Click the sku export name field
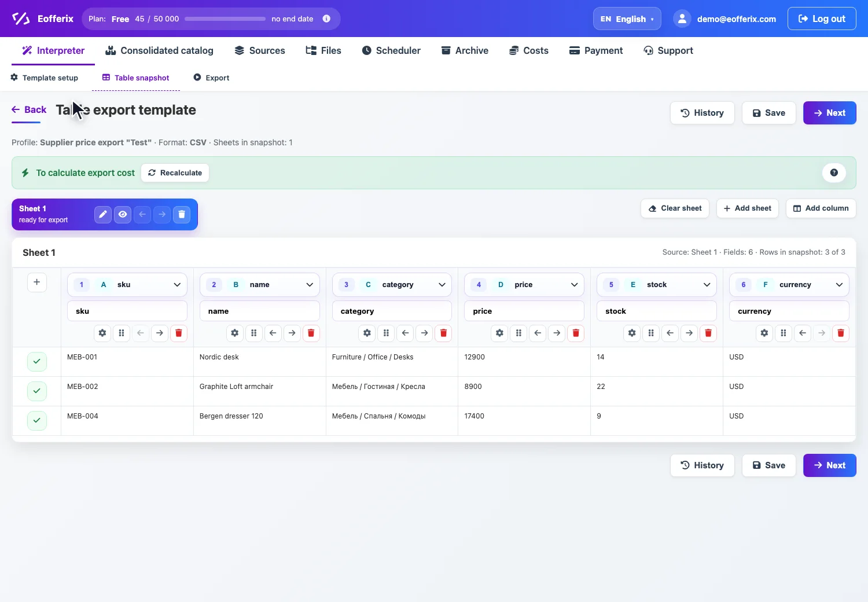868x602 pixels. tap(127, 311)
